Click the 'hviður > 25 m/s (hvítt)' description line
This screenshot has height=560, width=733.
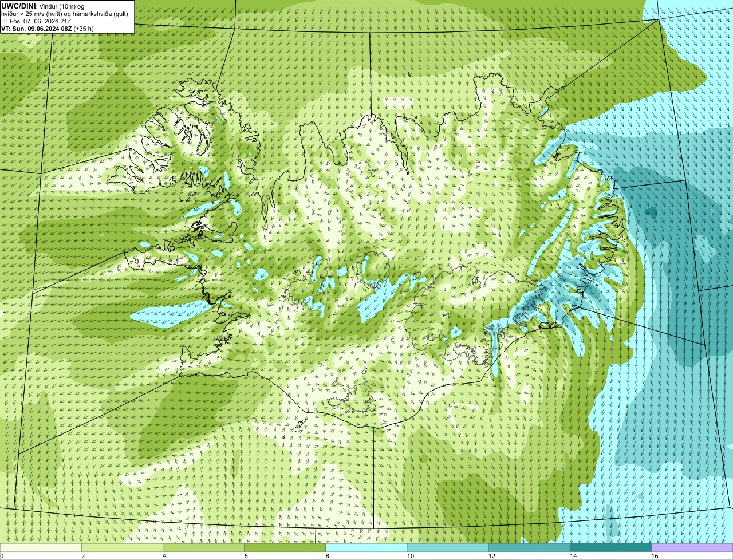coord(65,14)
